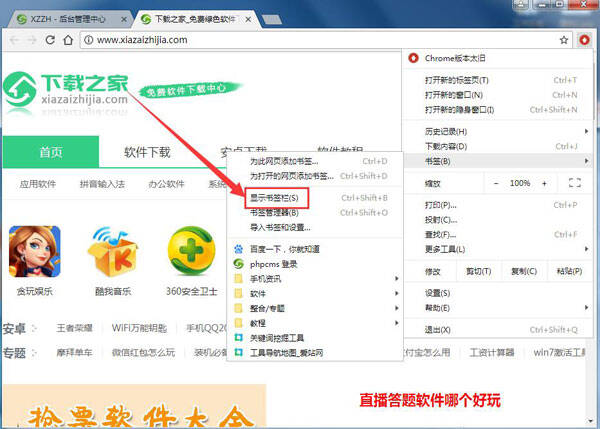This screenshot has height=429, width=600.
Task: Click Chrome版本太旧 notice
Action: tap(497, 58)
